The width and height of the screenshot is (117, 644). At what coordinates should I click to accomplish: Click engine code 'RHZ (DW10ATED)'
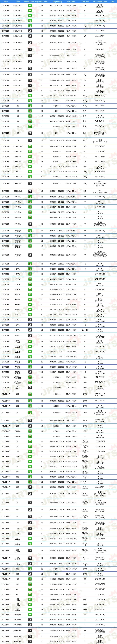tap(100, 336)
